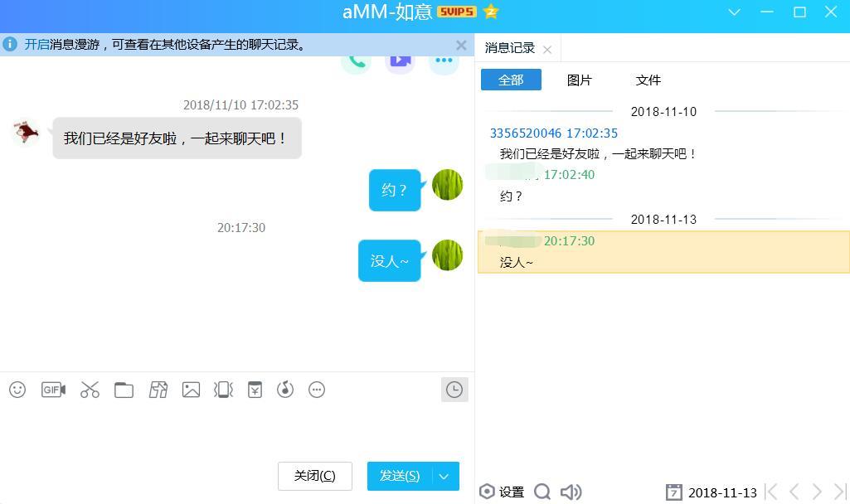Image resolution: width=850 pixels, height=504 pixels.
Task: Click the 发送(S) send button
Action: point(400,476)
